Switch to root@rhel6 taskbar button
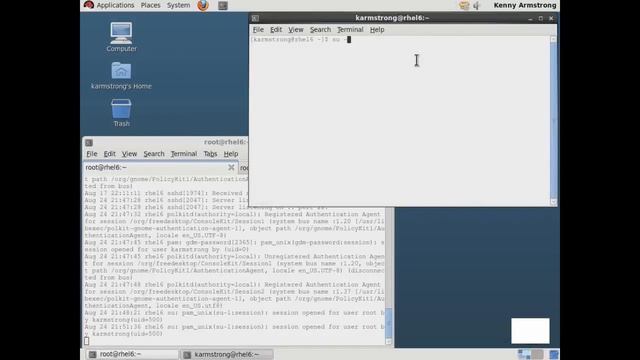This screenshot has height=360, width=640. coord(132,354)
